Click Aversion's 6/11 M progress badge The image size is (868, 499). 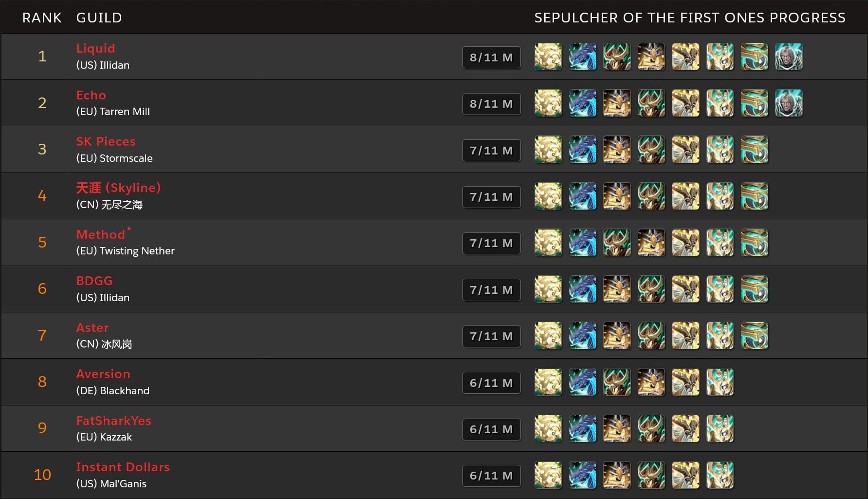coord(491,383)
